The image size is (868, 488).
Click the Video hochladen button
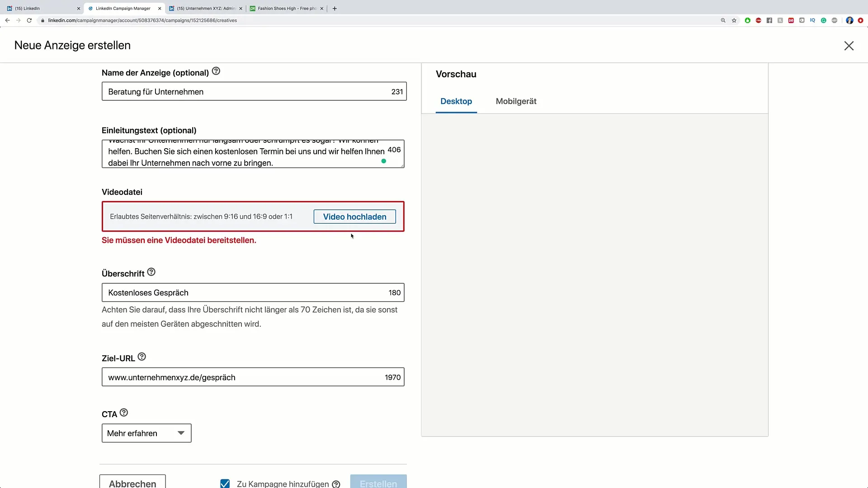(x=354, y=216)
